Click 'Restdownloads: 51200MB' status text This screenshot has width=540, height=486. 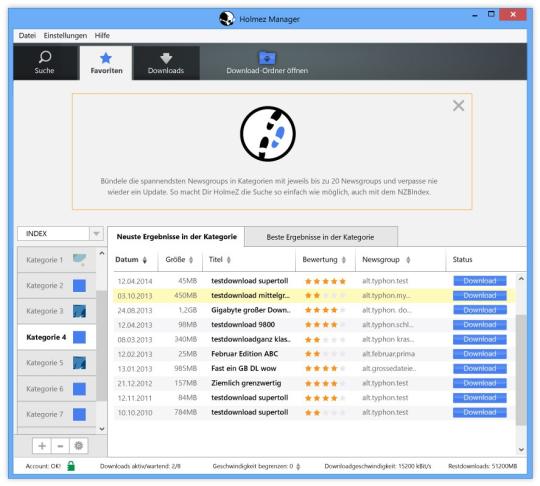(x=482, y=466)
